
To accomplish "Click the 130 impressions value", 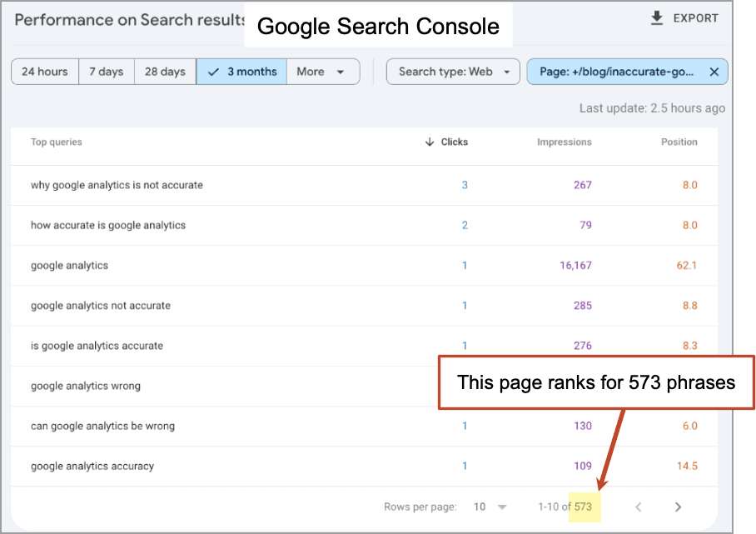I will [583, 426].
